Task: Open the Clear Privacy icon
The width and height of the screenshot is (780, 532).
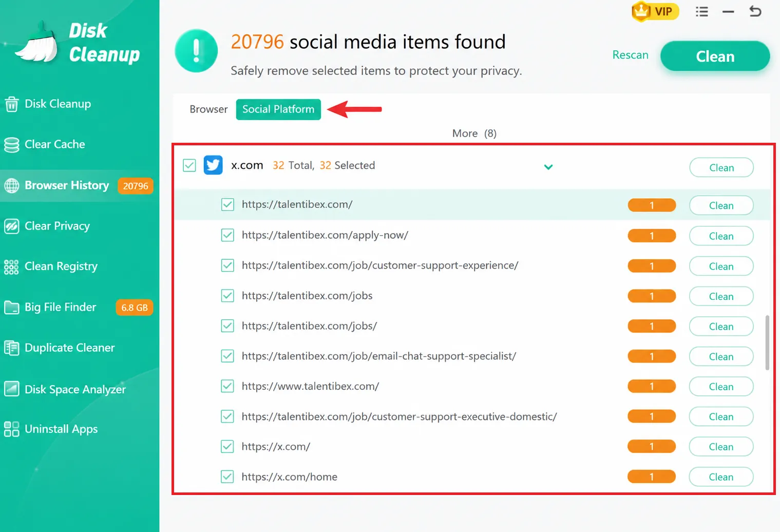Action: [11, 226]
